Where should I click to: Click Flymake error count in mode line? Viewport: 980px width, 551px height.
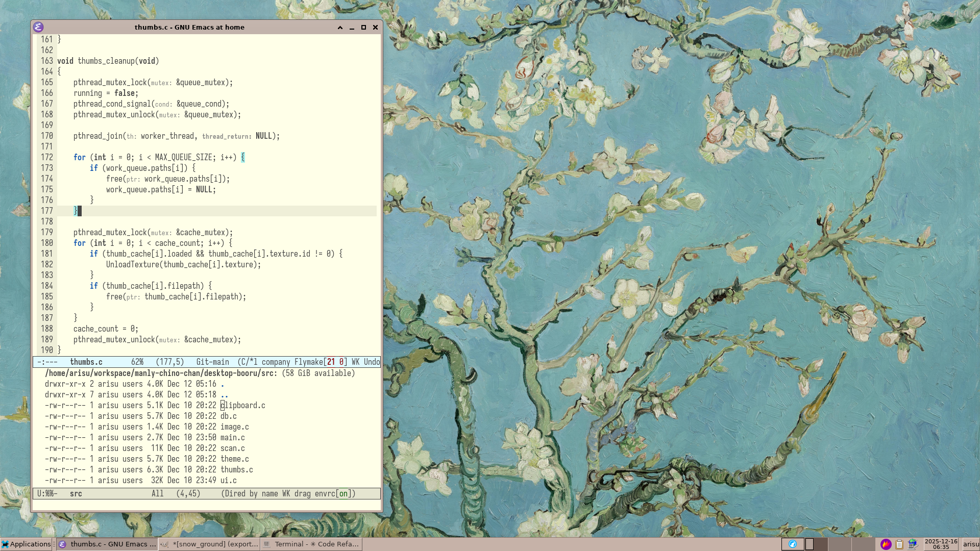pos(331,362)
